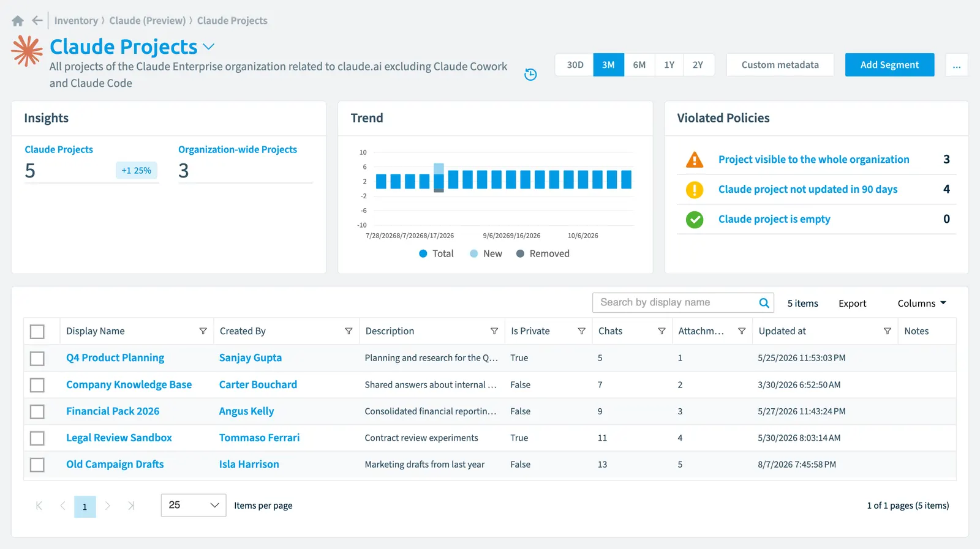Click the next page chevron

pyautogui.click(x=108, y=506)
